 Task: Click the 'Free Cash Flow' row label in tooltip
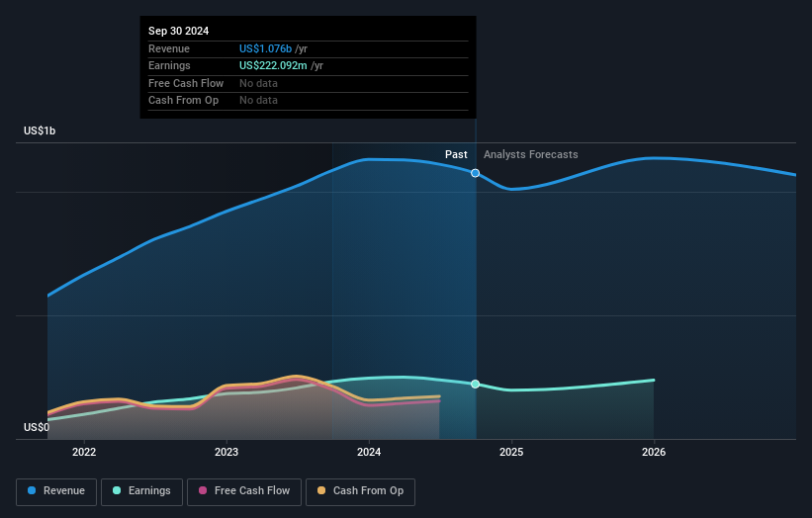pos(186,83)
